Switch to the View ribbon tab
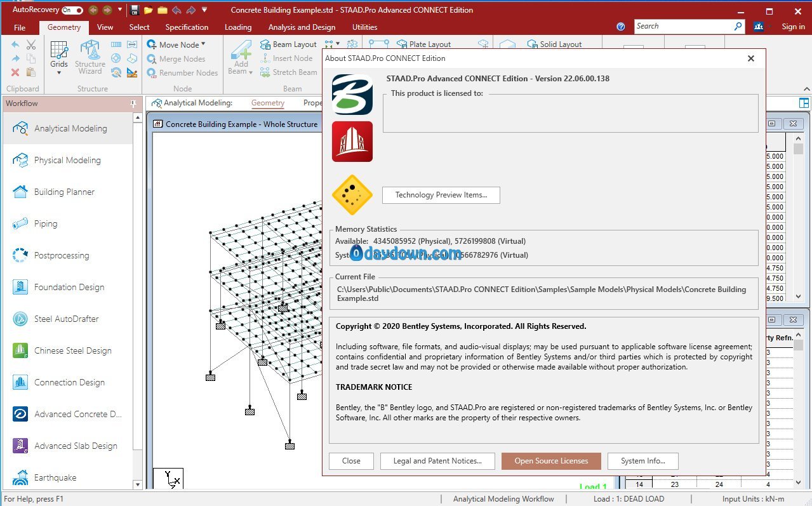Image resolution: width=812 pixels, height=506 pixels. pos(105,27)
